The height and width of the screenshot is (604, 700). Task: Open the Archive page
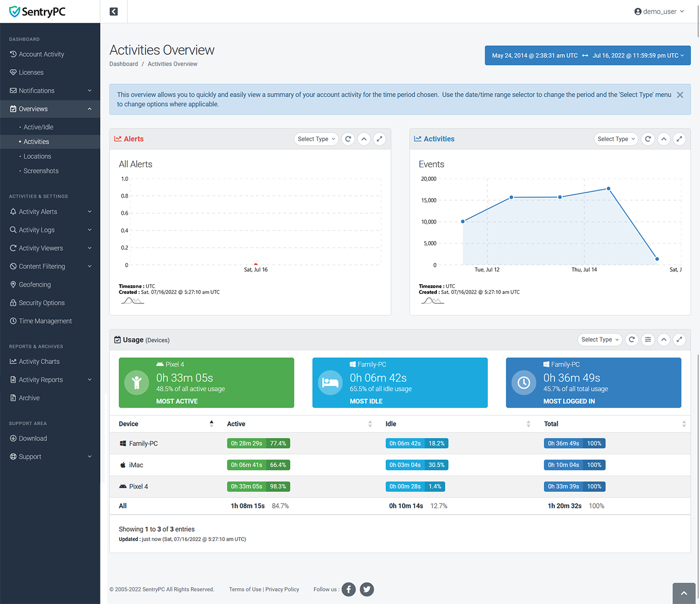pyautogui.click(x=50, y=398)
